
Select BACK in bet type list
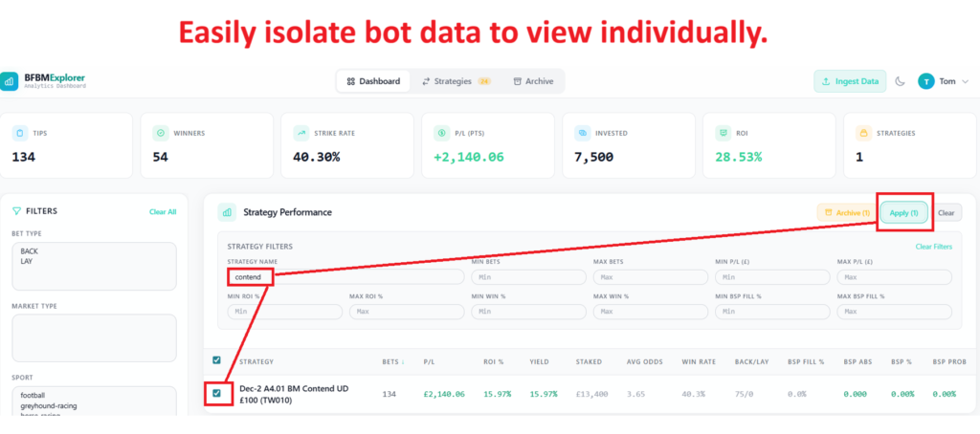point(30,251)
